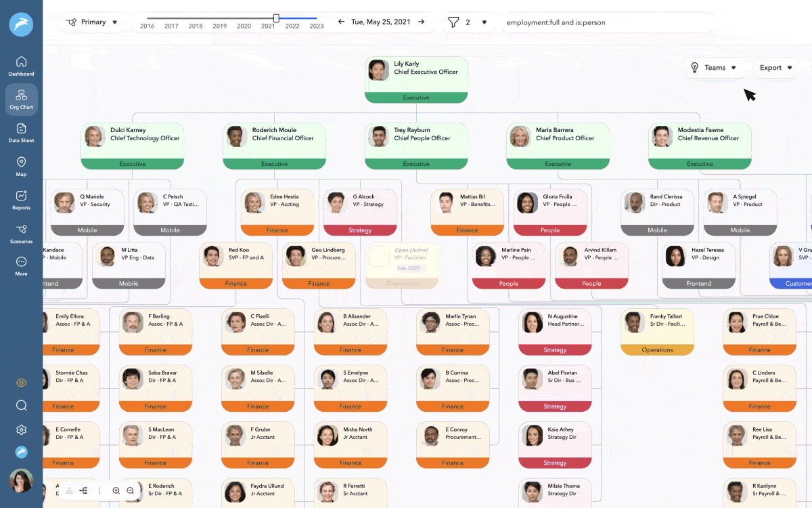Toggle the eye visibility icon in sidebar
Viewport: 812px width, 508px height.
[x=21, y=382]
